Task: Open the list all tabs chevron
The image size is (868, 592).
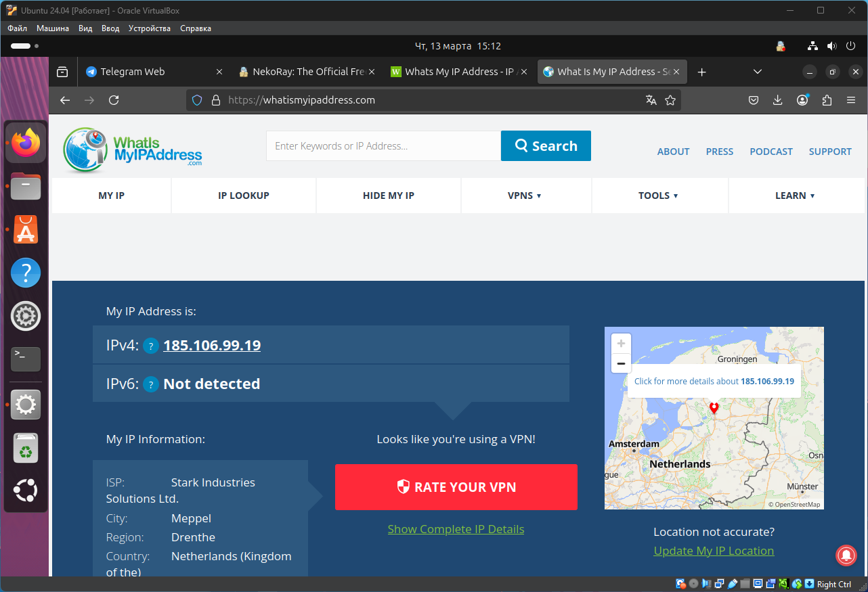Action: pos(758,72)
